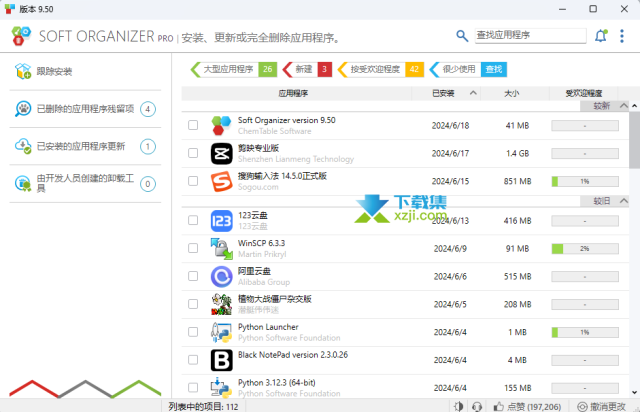Click the 搜狗输入法 1% popularity bar
The image size is (640, 412).
[x=585, y=181]
